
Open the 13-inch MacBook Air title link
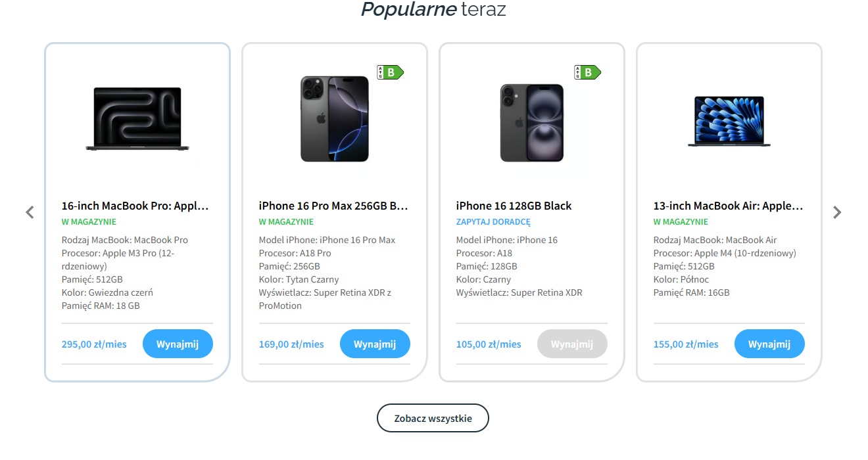click(728, 206)
